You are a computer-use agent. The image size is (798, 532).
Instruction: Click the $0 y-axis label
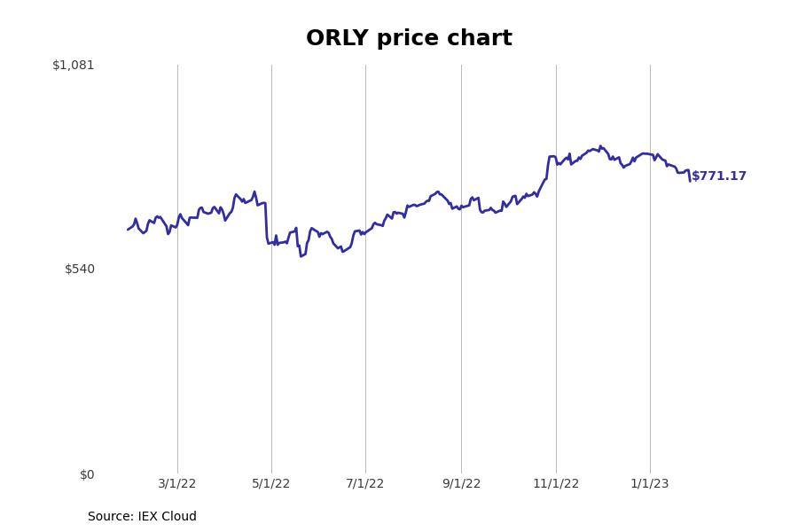point(87,474)
